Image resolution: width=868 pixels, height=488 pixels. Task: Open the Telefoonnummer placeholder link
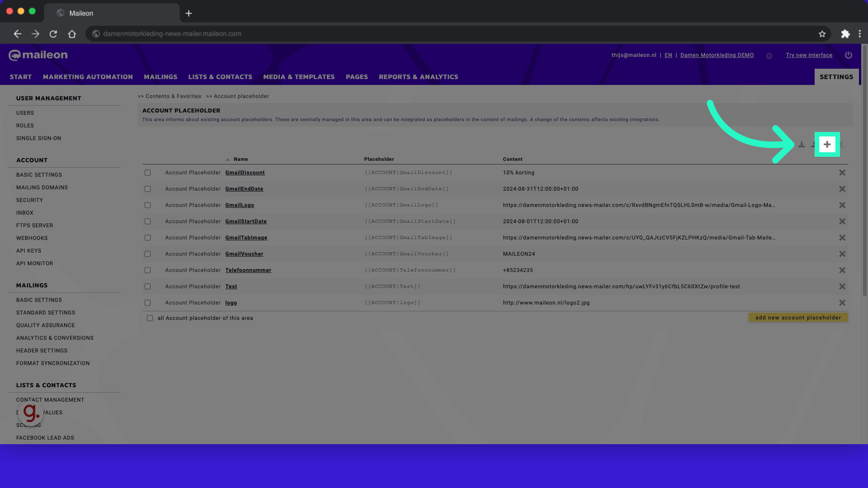tap(248, 270)
